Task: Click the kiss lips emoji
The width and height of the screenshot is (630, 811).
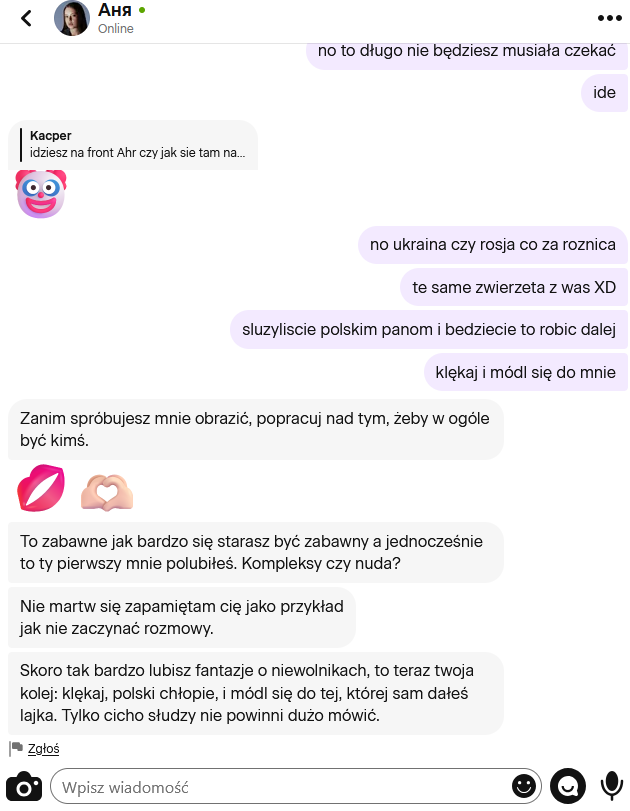Action: [x=41, y=488]
